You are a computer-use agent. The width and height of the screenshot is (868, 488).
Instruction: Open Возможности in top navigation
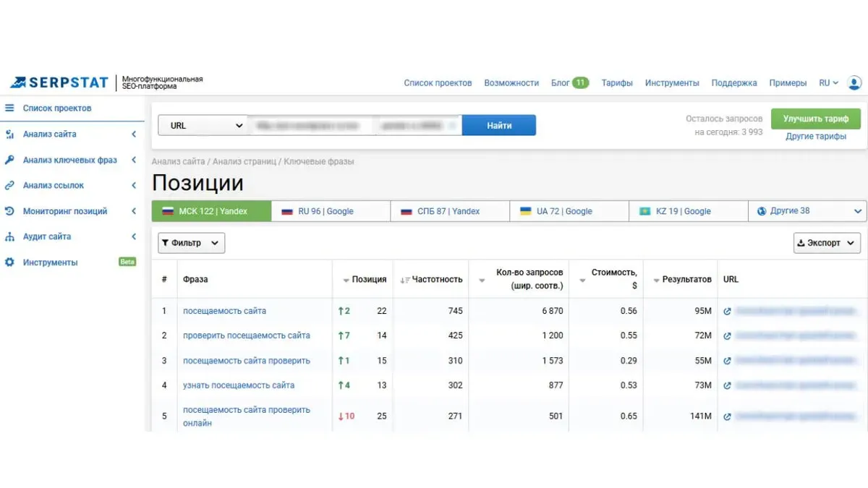coord(511,83)
